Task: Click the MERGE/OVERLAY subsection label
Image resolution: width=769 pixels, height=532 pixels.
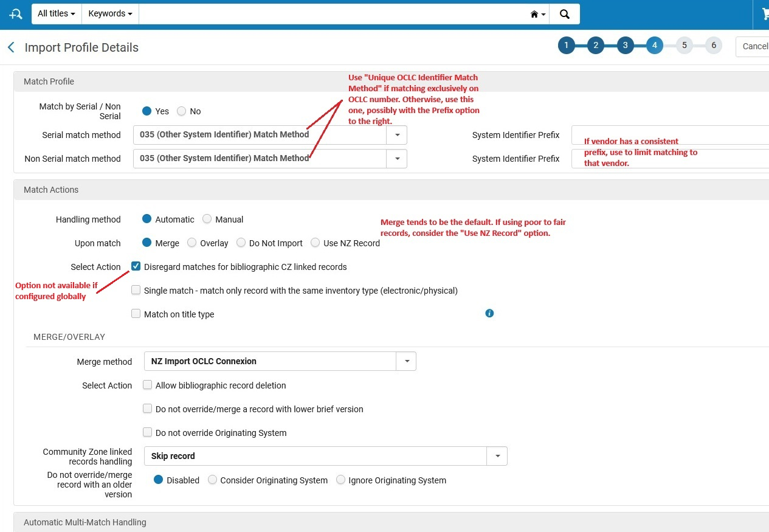Action: pyautogui.click(x=69, y=337)
